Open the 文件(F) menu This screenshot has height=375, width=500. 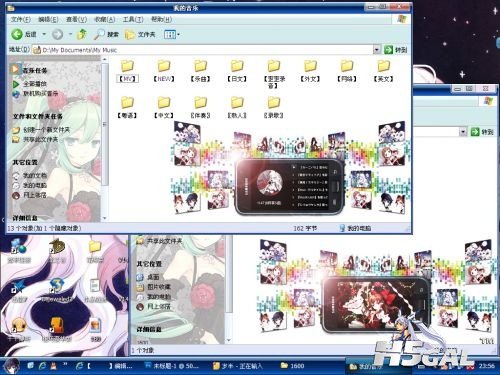[x=21, y=19]
